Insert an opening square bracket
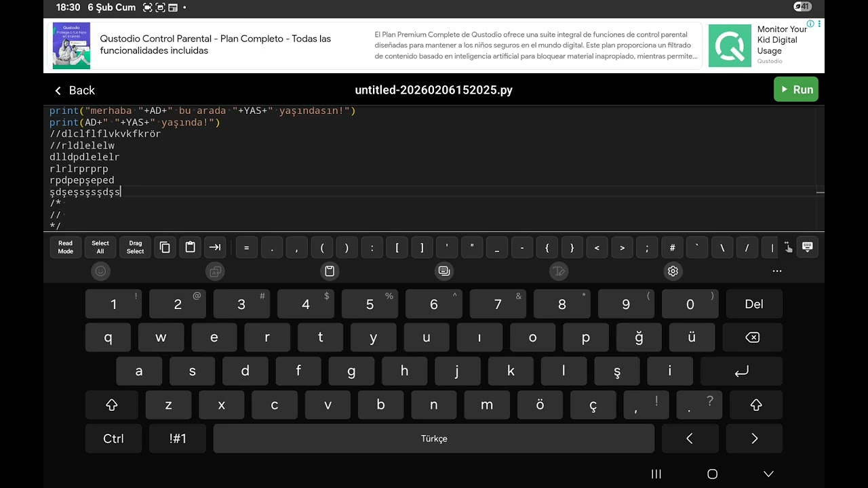The image size is (868, 488). click(x=397, y=248)
